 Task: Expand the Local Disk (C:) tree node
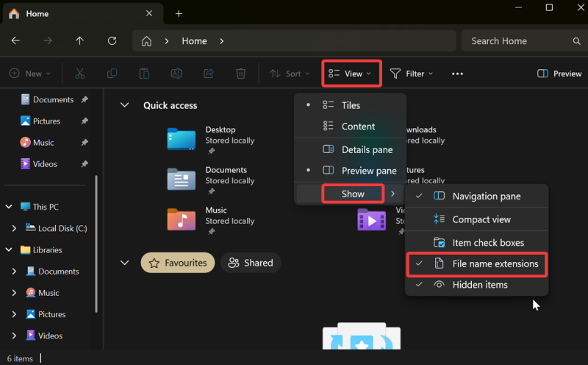click(x=14, y=229)
